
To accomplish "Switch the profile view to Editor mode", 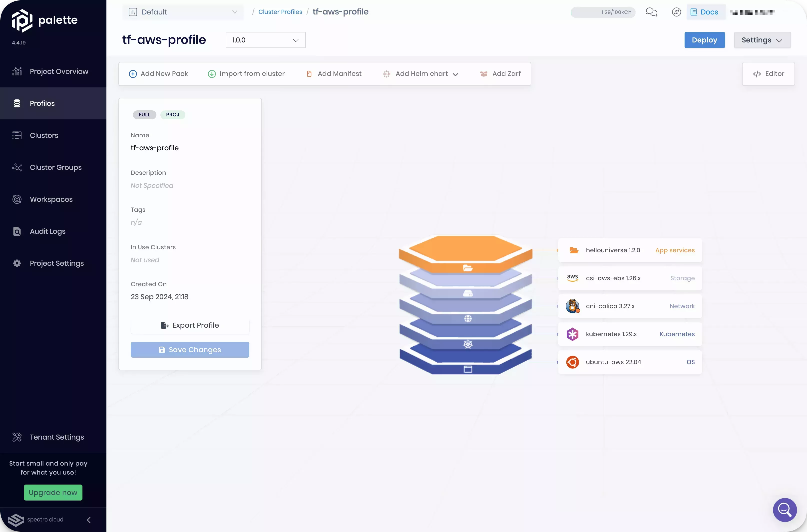I will (x=768, y=74).
